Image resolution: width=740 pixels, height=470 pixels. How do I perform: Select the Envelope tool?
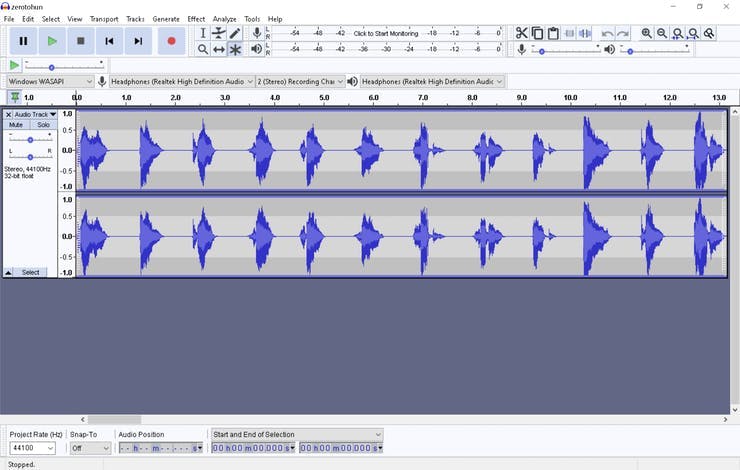pos(219,33)
